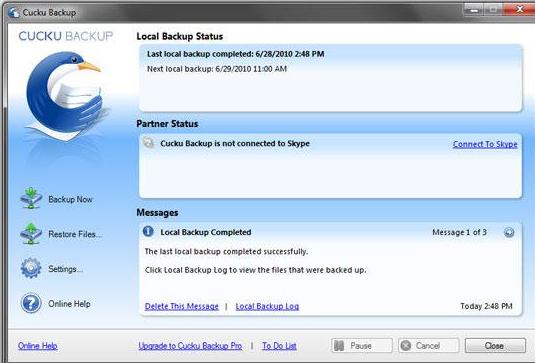Screen dimensions: 535x363
Task: Close window using the red X button
Action: [x=519, y=9]
